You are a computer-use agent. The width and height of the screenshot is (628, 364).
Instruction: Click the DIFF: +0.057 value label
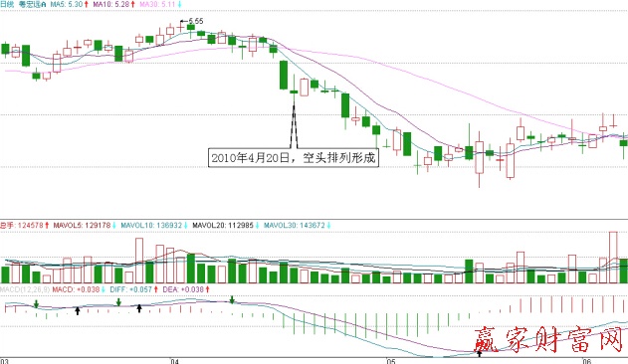(134, 289)
